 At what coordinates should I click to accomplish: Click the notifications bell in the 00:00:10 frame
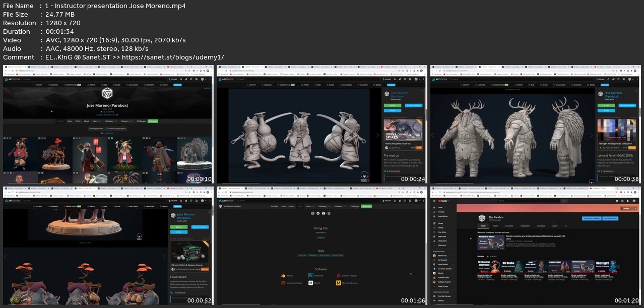(181, 79)
